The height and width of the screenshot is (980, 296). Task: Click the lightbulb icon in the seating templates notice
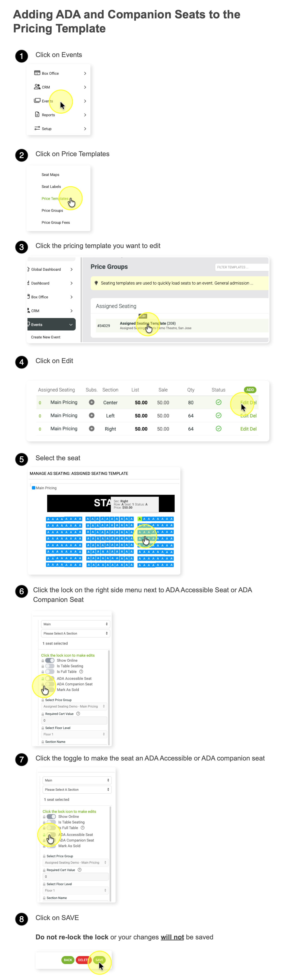96,283
